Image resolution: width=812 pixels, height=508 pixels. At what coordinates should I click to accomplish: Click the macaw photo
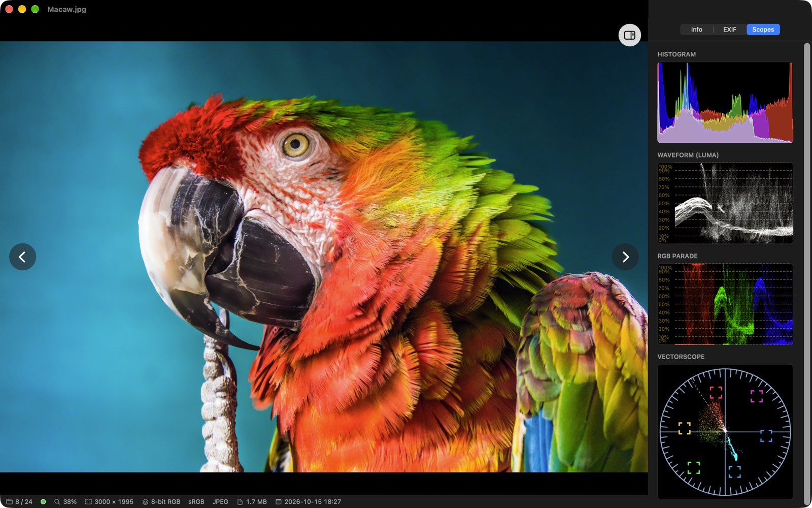click(x=324, y=257)
